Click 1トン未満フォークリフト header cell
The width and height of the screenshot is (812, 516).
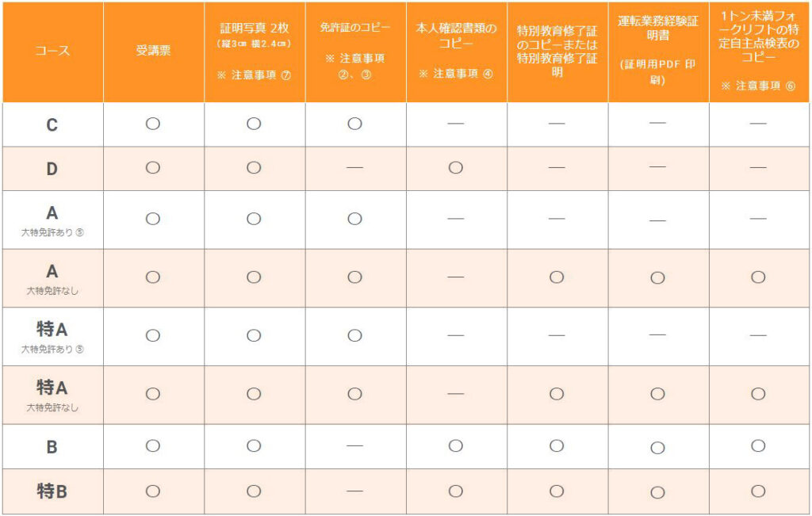pos(759,51)
